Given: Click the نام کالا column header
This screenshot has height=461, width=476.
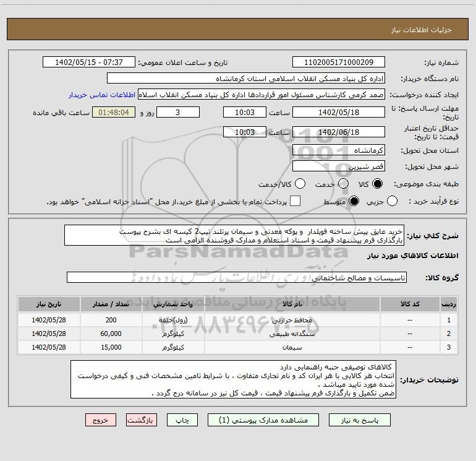Looking at the screenshot, I should (x=292, y=304).
